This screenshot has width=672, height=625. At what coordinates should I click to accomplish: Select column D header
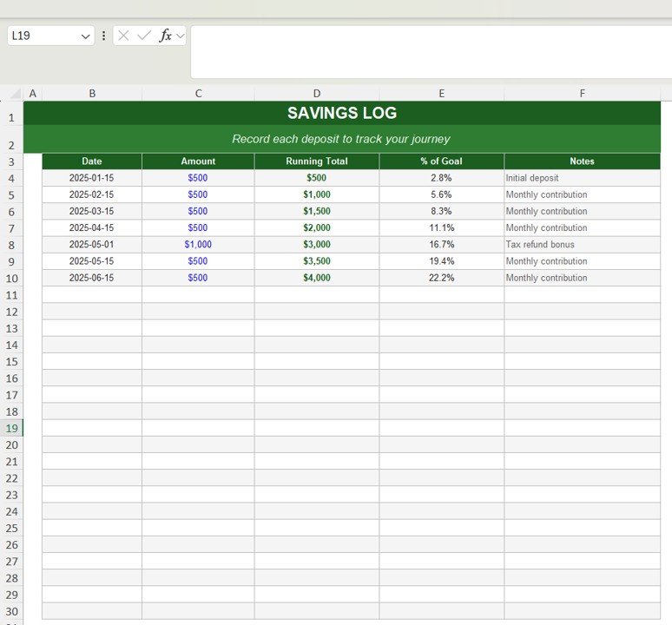[x=316, y=94]
